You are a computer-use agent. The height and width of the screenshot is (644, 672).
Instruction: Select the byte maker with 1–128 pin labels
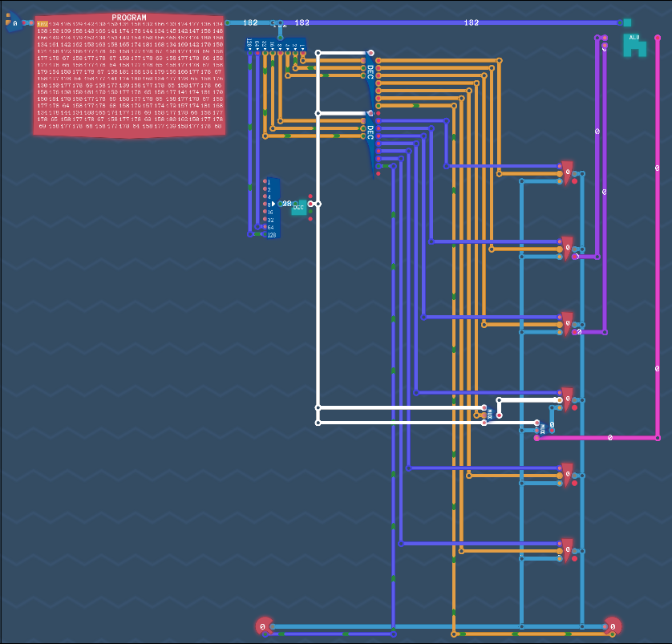coord(271,208)
